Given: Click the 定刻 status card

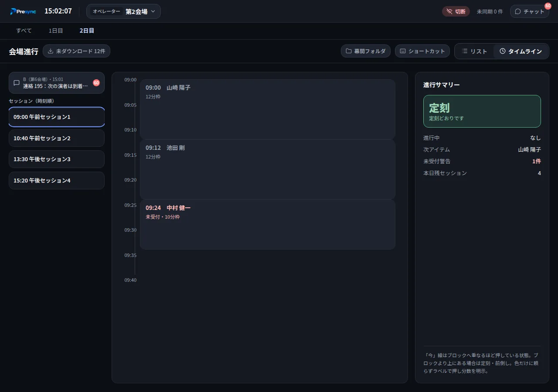Looking at the screenshot, I should point(482,111).
